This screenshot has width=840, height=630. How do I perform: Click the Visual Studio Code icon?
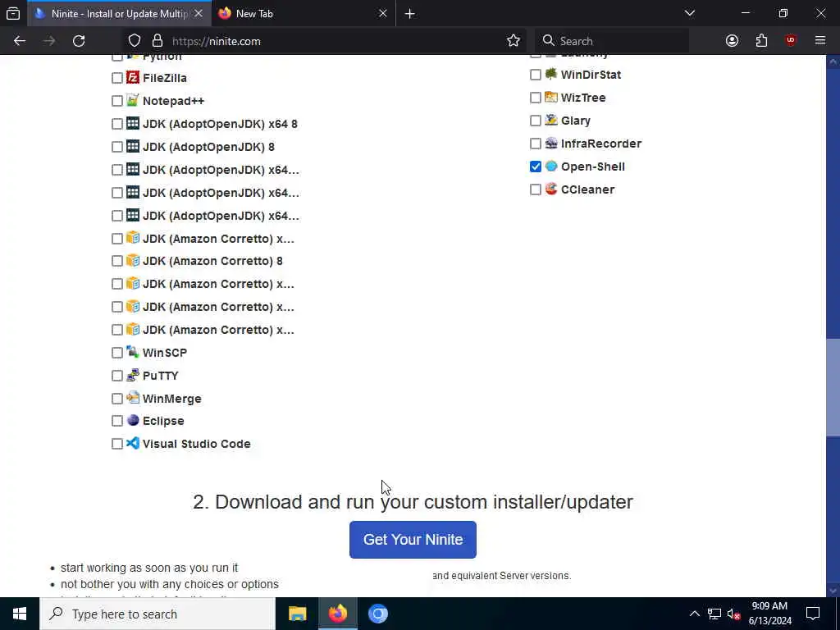[x=133, y=444]
